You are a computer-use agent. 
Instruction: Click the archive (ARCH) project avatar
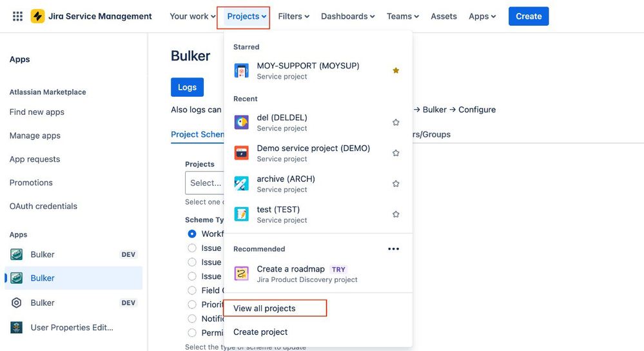241,184
